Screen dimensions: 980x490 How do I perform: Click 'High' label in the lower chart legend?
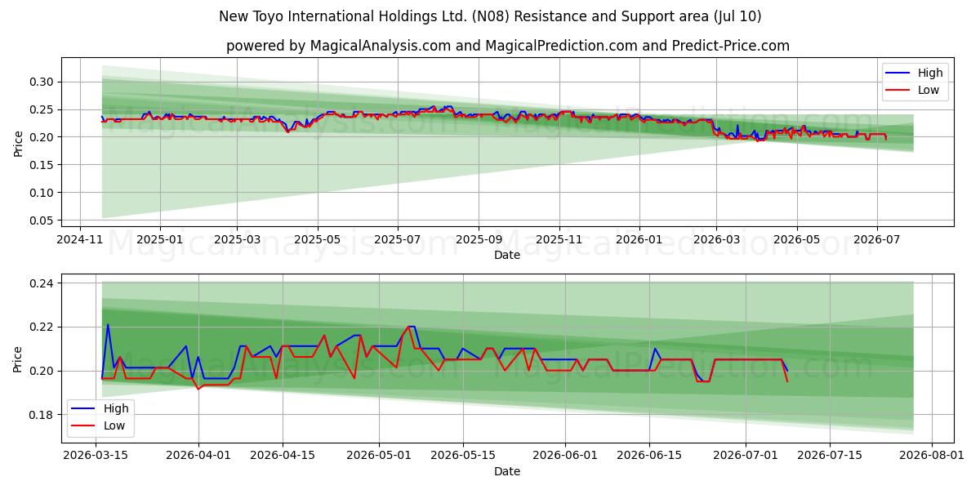(117, 408)
